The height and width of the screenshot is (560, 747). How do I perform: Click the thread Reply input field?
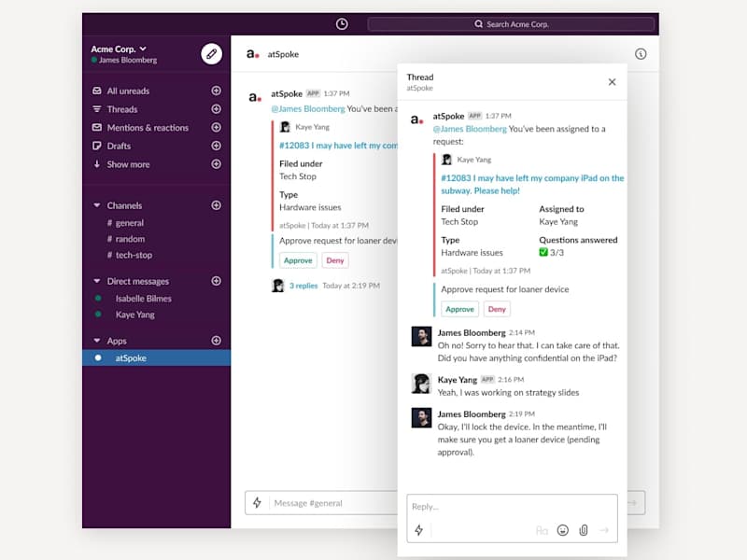512,507
